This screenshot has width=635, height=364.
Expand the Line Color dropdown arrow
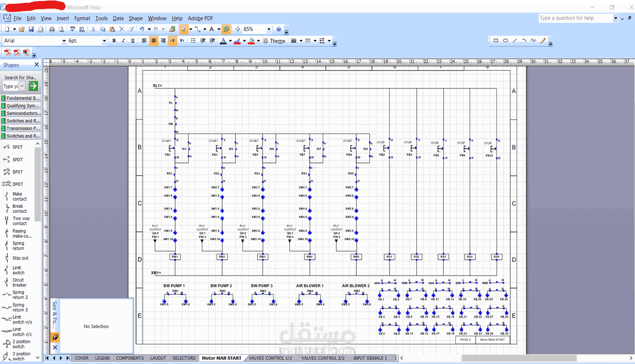click(244, 41)
